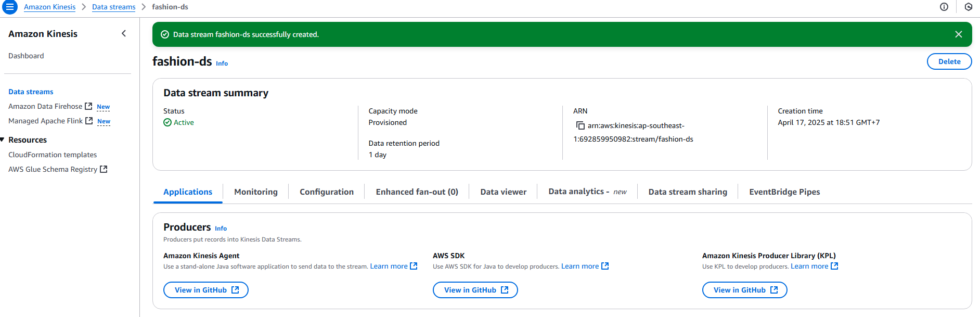
Task: Click Learn more for AWS SDK
Action: click(x=580, y=266)
